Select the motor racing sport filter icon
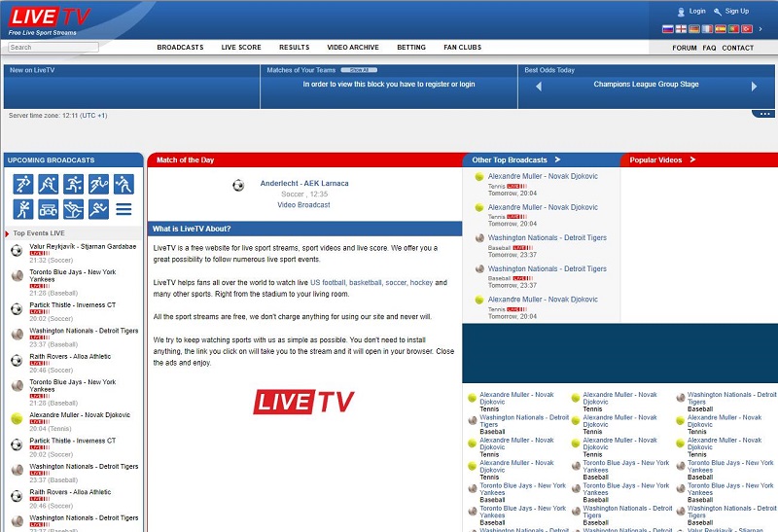 pos(49,209)
